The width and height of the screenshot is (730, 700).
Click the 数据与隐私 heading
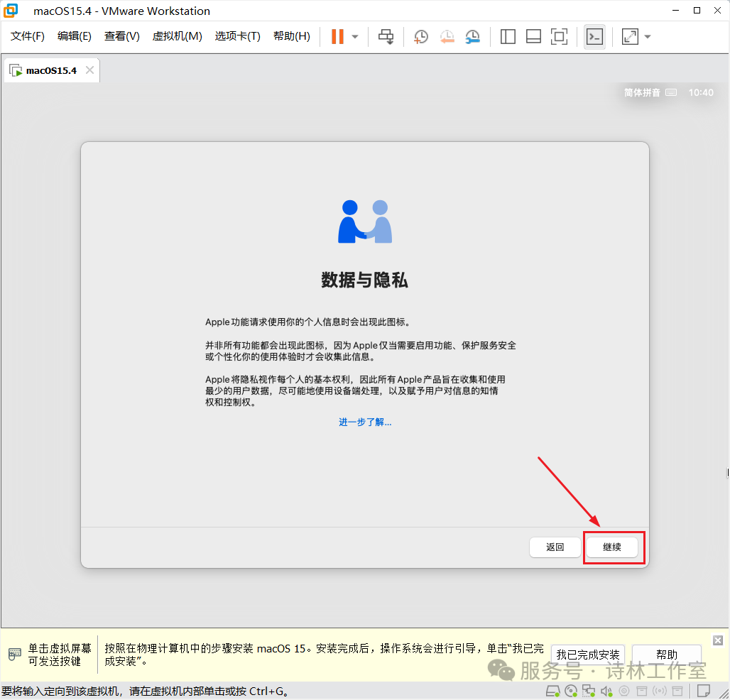click(364, 280)
